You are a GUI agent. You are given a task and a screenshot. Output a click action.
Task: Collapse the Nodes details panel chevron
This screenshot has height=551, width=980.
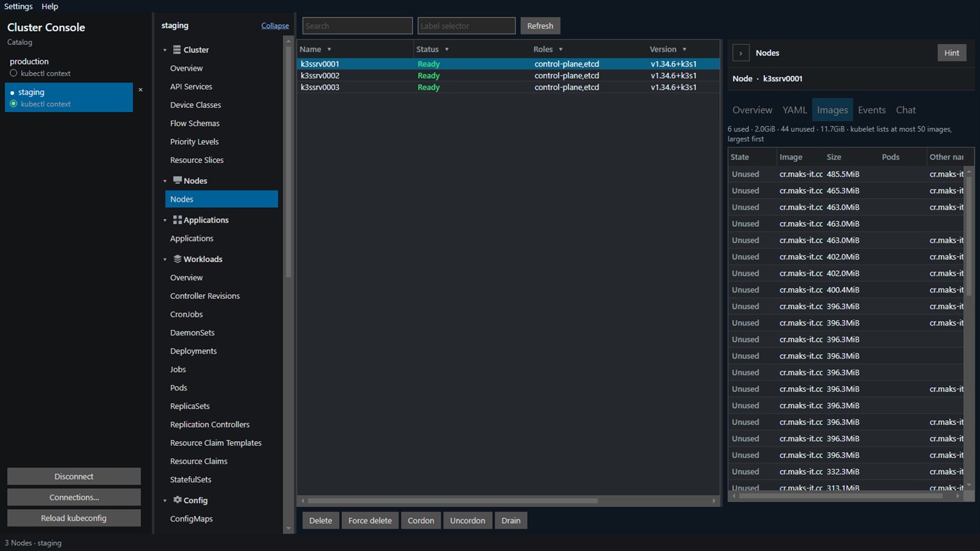(x=741, y=53)
